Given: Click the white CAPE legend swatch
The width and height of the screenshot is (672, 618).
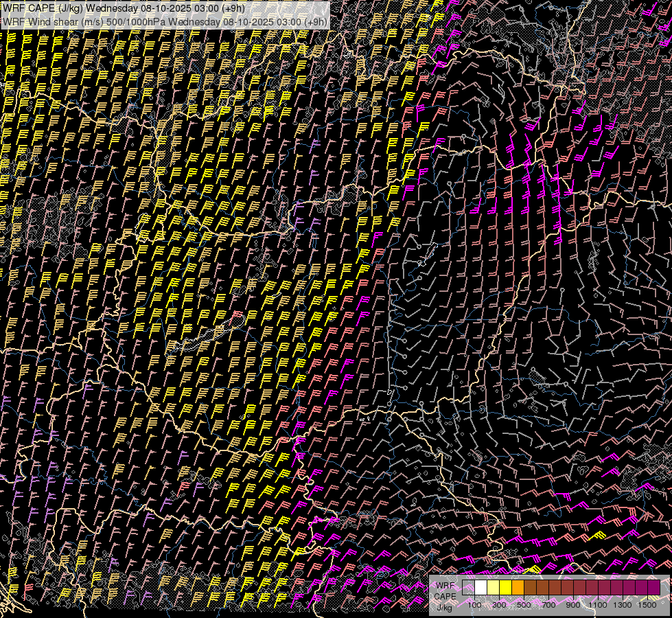Looking at the screenshot, I should coord(480,588).
